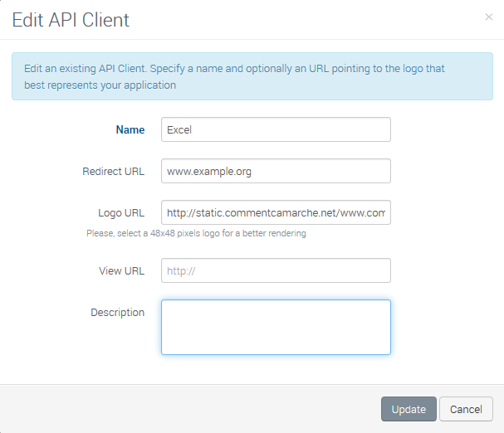Click the bold Name label
The image size is (504, 433).
tap(130, 129)
